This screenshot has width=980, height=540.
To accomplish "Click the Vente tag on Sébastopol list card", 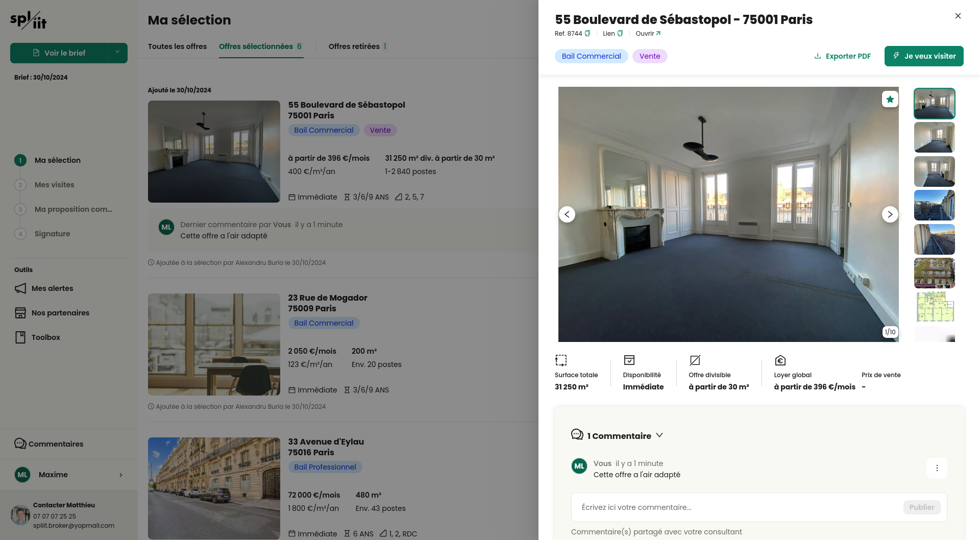I will click(x=380, y=130).
